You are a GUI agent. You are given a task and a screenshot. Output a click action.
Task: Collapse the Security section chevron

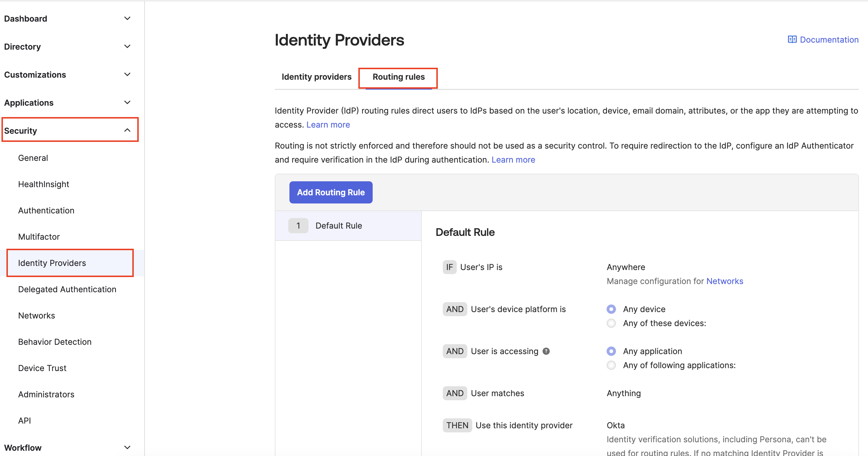click(x=127, y=130)
